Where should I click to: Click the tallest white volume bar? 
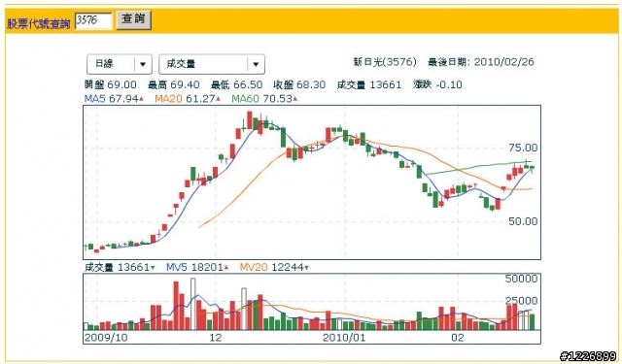(x=193, y=304)
